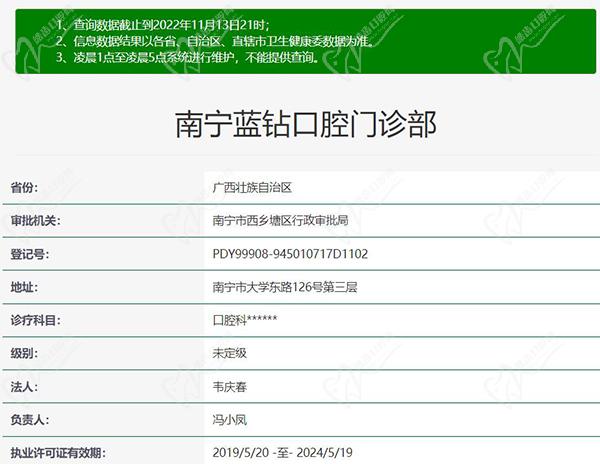This screenshot has width=600, height=464.
Task: Select registration number PDY99908-945010717D1102
Action: (x=290, y=254)
